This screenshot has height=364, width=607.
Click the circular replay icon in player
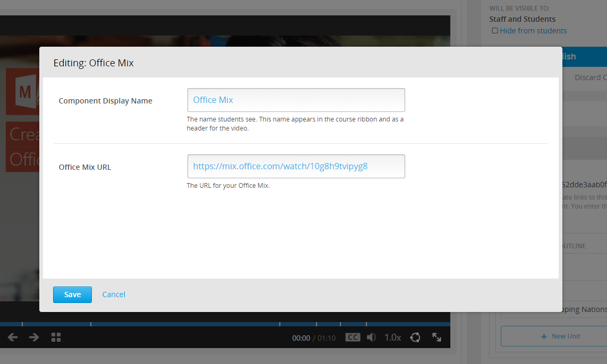pyautogui.click(x=415, y=337)
